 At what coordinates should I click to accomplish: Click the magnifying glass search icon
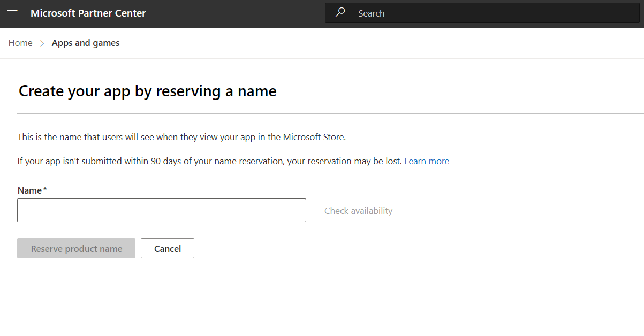340,13
